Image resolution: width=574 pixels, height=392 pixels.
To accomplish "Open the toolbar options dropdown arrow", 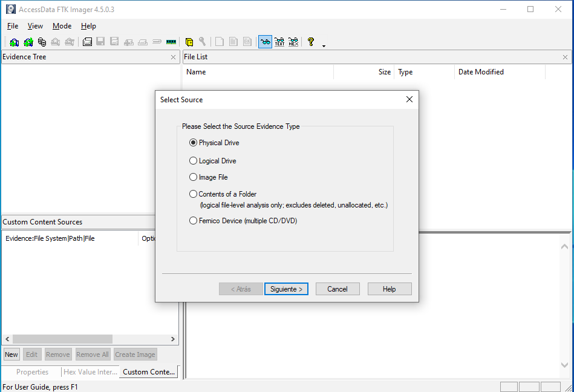I will tap(324, 46).
